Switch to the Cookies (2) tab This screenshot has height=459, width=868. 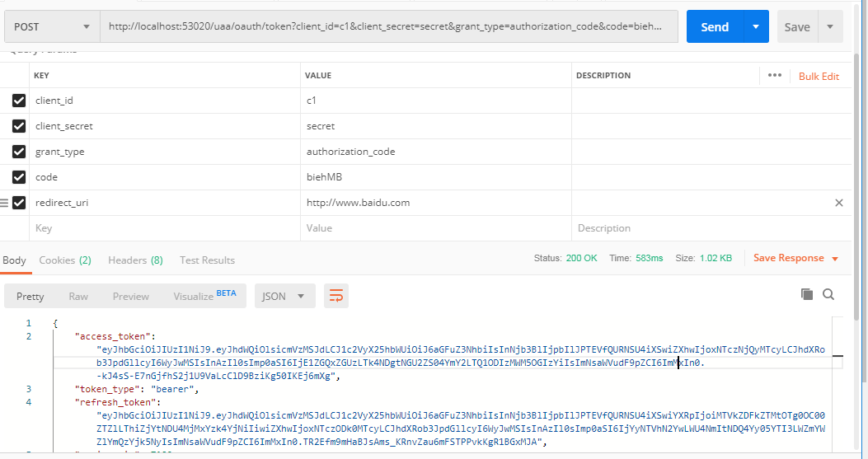(65, 260)
